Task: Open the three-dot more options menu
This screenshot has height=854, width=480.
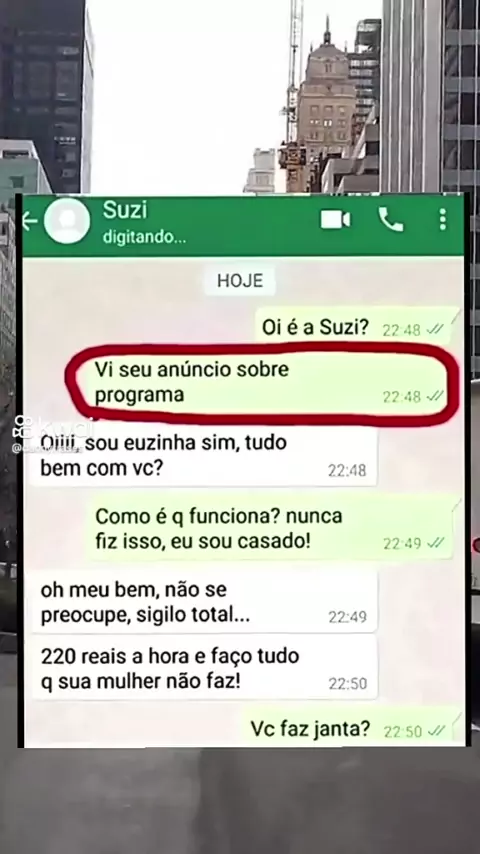Action: click(x=442, y=219)
